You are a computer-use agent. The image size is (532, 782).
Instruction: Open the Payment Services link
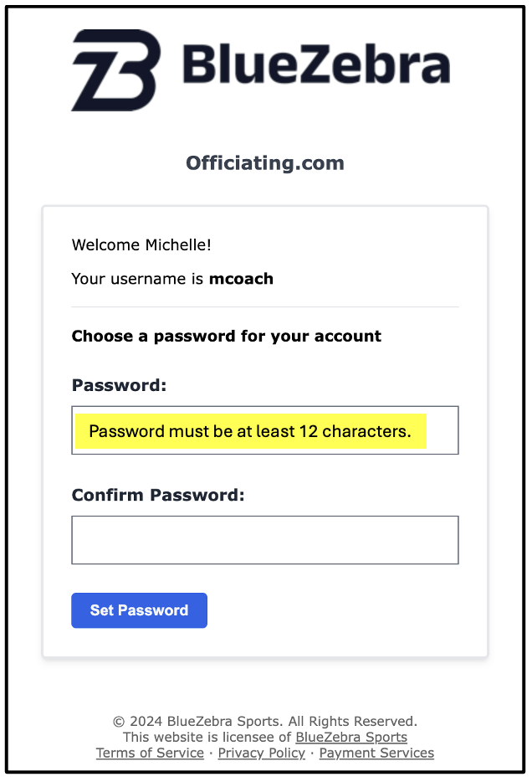tap(376, 753)
